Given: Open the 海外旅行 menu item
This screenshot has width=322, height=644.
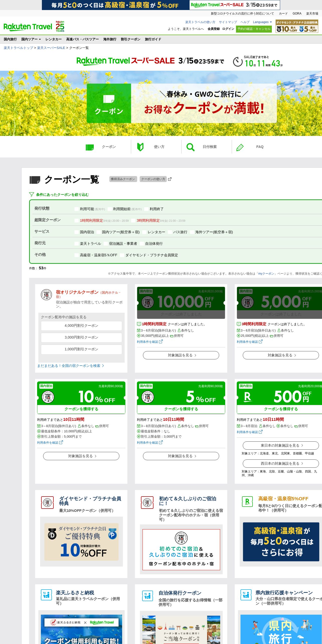Looking at the screenshot, I should coord(110,39).
